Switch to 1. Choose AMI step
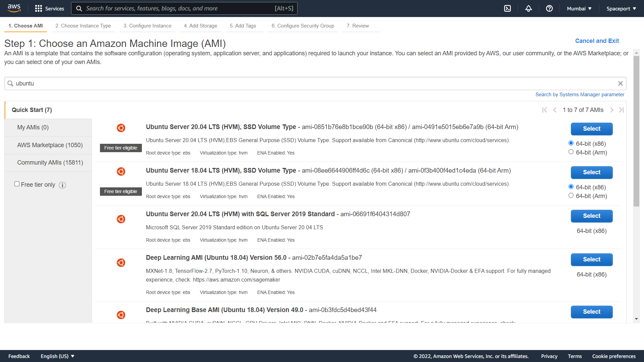This screenshot has width=644, height=362. (25, 26)
